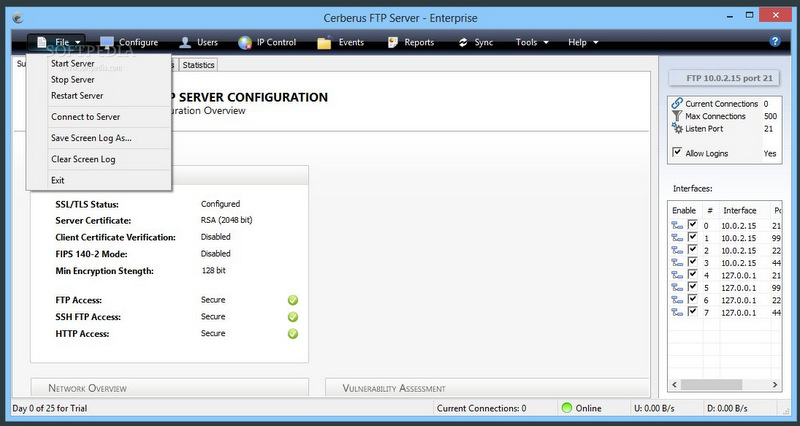Screen dimensions: 800x426
Task: Click the File document icon in toolbar
Action: (42, 42)
